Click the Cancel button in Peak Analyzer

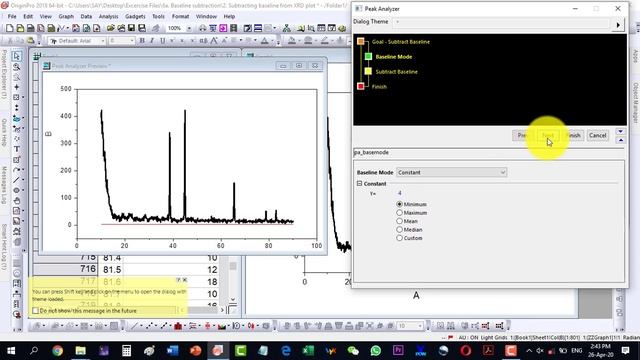tap(598, 135)
